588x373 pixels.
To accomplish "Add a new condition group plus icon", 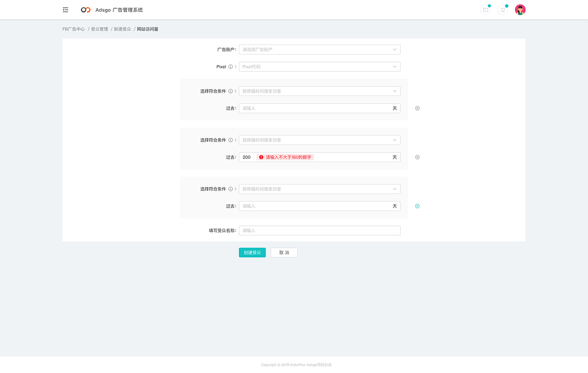I will tap(417, 206).
